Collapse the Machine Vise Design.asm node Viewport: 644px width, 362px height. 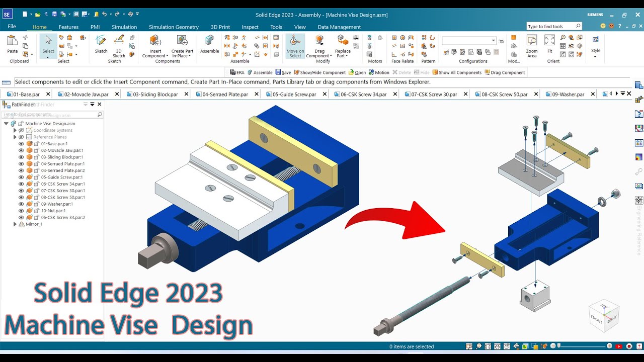6,123
